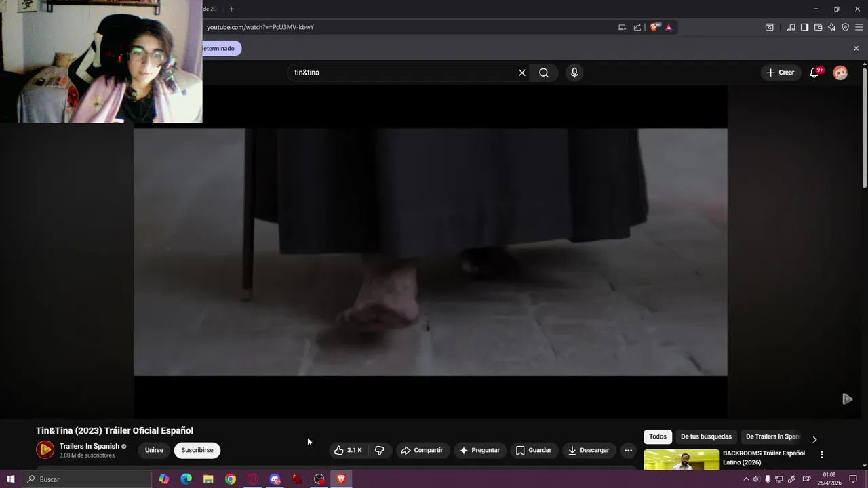Switch the ESP input language

806,479
